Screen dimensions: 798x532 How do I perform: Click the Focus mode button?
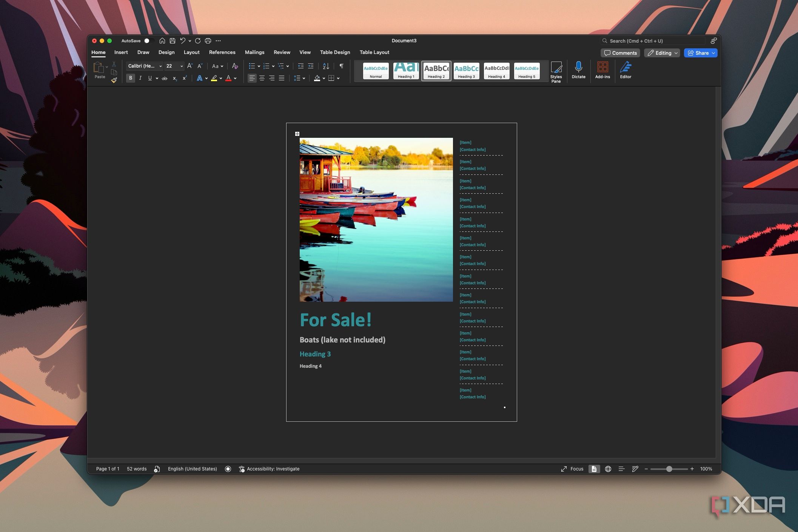point(572,469)
